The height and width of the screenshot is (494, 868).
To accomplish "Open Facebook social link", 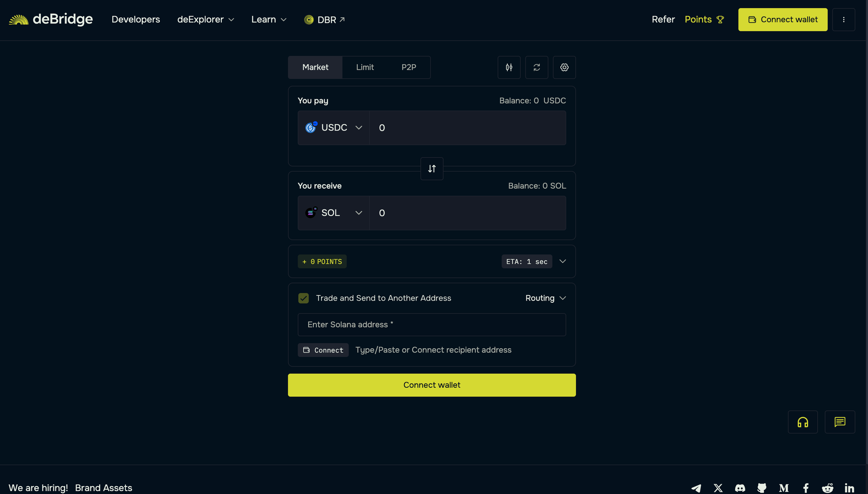I will (x=806, y=488).
